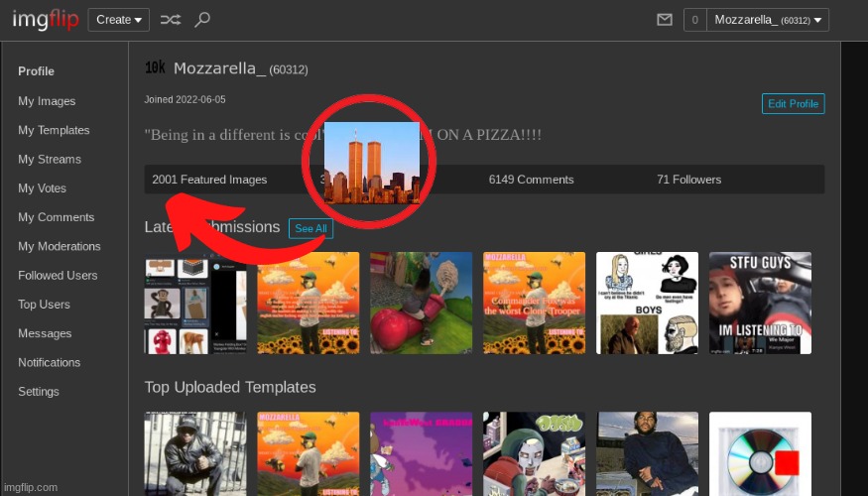The width and height of the screenshot is (868, 496).
Task: Open the mail envelope icon
Action: (665, 20)
